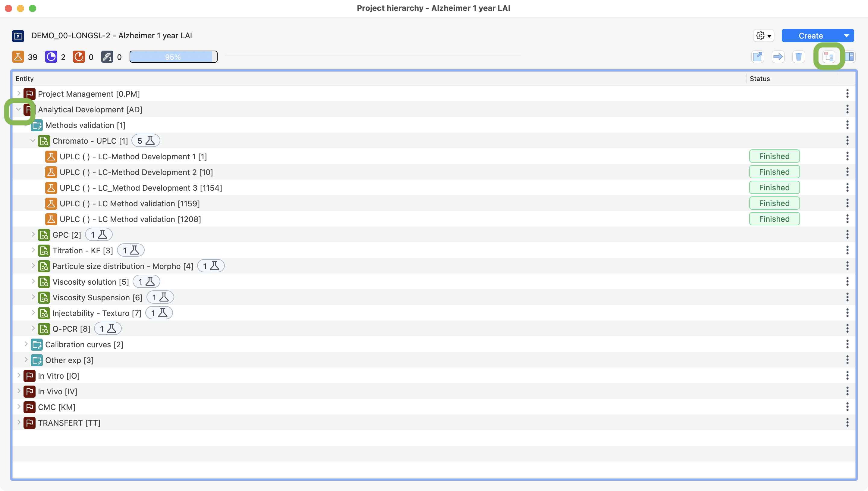Image resolution: width=868 pixels, height=491 pixels.
Task: Expand the Viscosity solution [5] node
Action: click(33, 282)
